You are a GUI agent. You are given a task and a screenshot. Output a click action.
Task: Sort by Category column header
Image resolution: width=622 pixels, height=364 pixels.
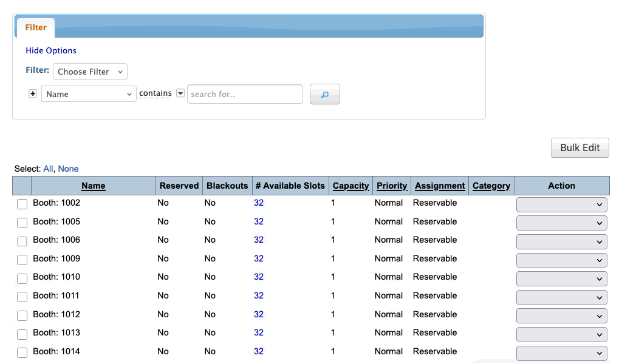[491, 186]
